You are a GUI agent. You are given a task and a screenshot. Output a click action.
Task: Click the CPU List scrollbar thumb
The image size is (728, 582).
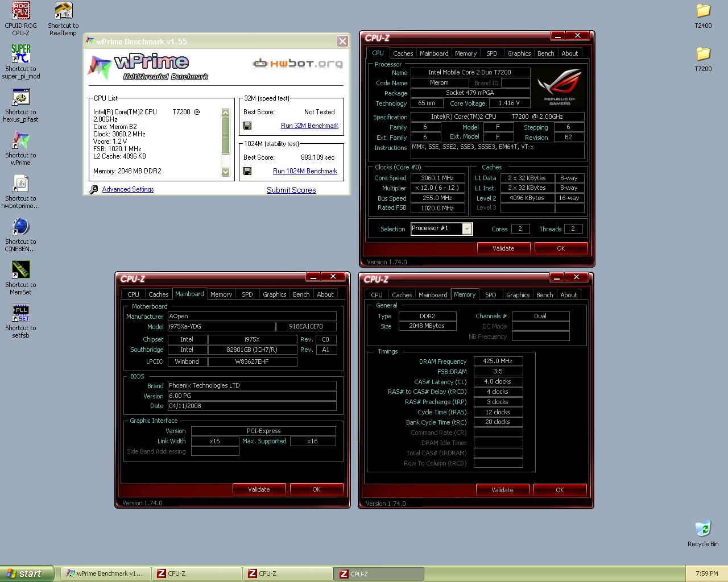click(x=225, y=136)
